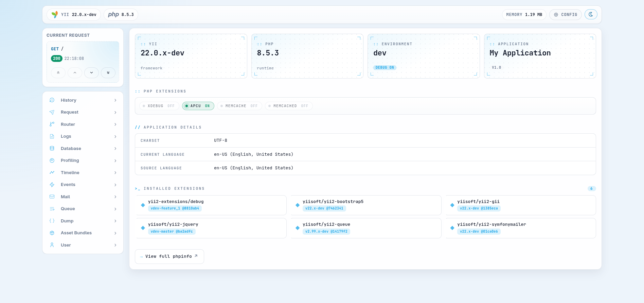Click diamond icon beside yiisoft/yii2-jquery
The height and width of the screenshot is (303, 644).
[143, 228]
